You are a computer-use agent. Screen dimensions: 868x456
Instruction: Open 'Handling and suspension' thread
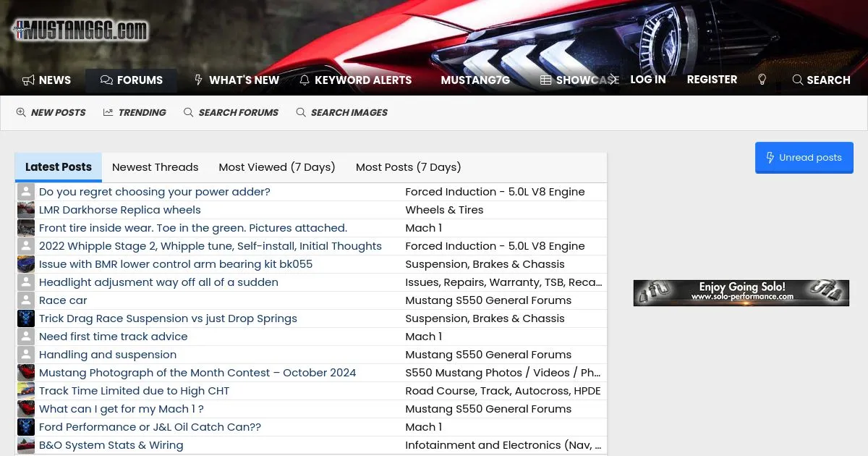pyautogui.click(x=108, y=355)
